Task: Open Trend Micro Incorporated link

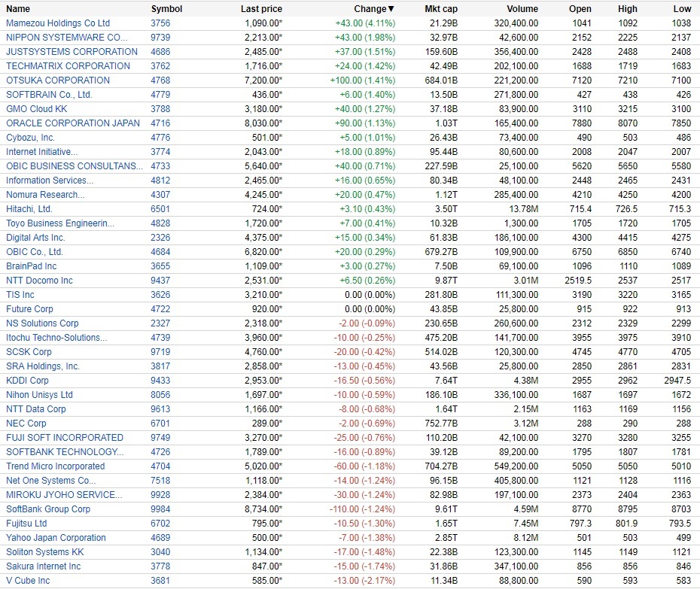Action: tap(56, 466)
